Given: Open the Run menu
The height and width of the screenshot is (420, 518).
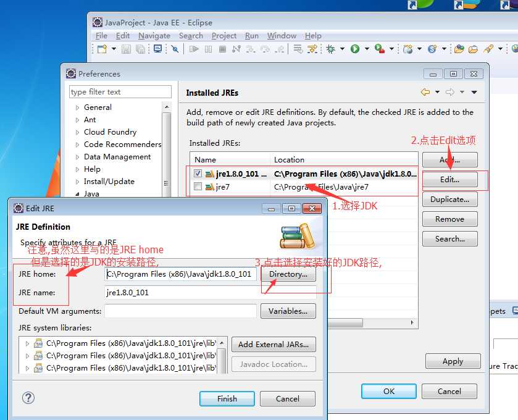Looking at the screenshot, I should click(x=252, y=36).
